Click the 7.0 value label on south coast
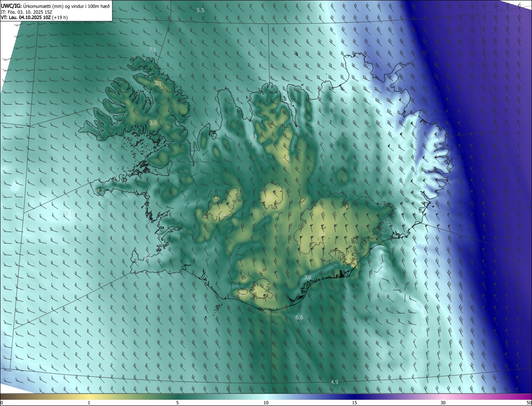 tap(308, 277)
